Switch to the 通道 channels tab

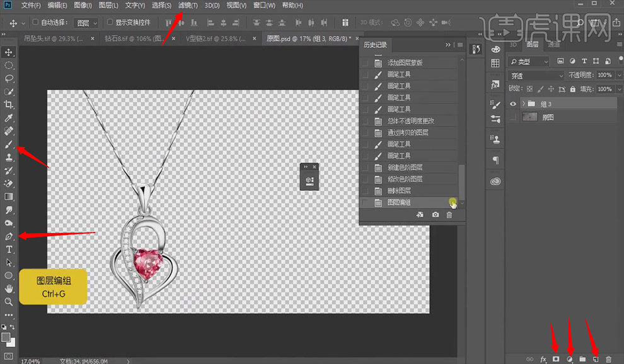click(x=553, y=45)
